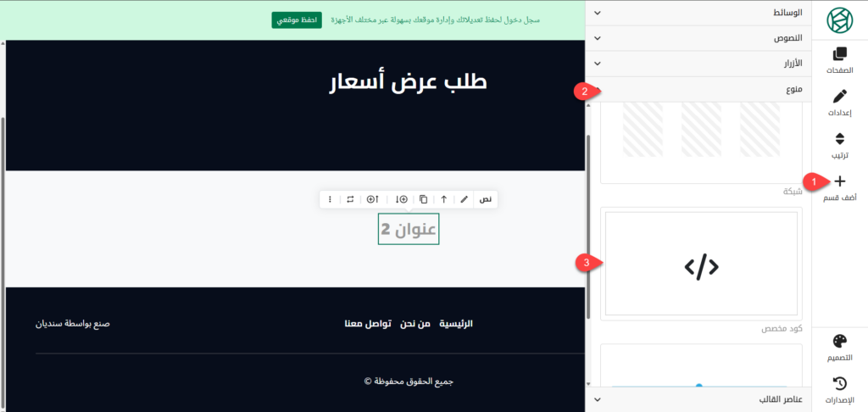
Task: Click the نص label in floating toolbar
Action: pyautogui.click(x=486, y=199)
